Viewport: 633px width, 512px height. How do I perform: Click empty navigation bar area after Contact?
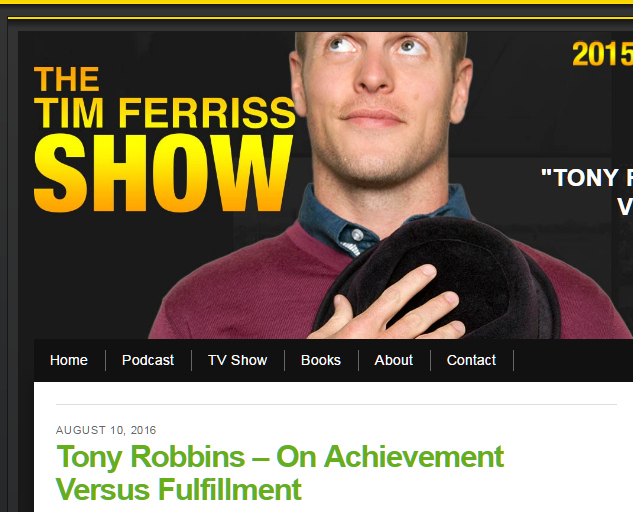(573, 360)
